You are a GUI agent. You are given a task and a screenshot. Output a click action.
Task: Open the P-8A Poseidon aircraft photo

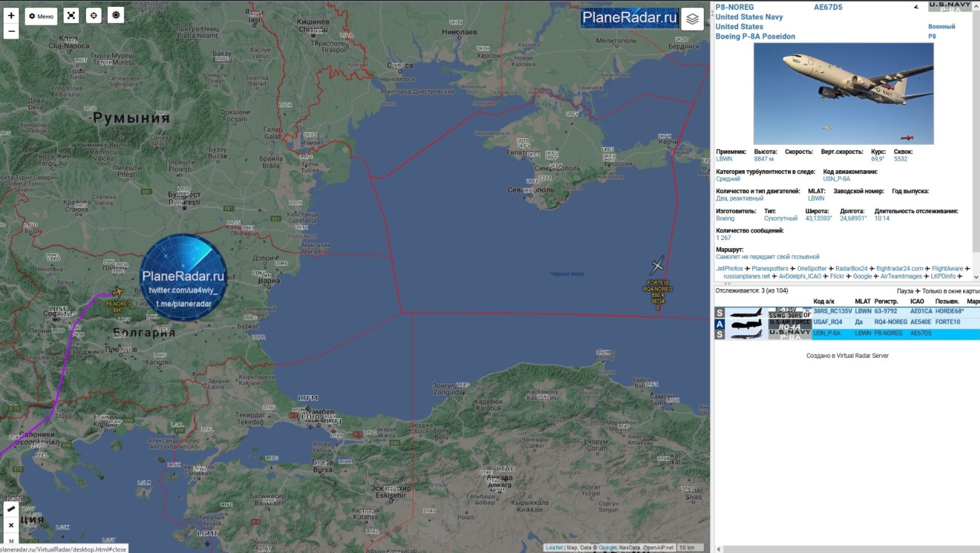pyautogui.click(x=843, y=94)
